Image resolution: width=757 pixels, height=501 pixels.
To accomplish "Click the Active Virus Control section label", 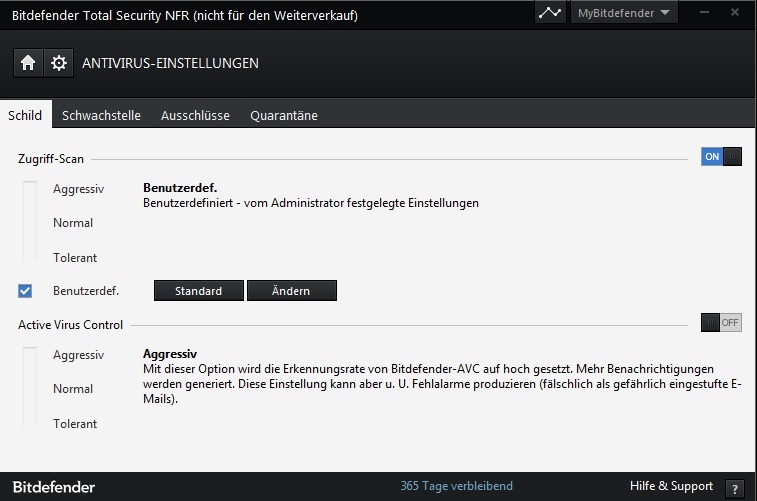I will (x=70, y=325).
